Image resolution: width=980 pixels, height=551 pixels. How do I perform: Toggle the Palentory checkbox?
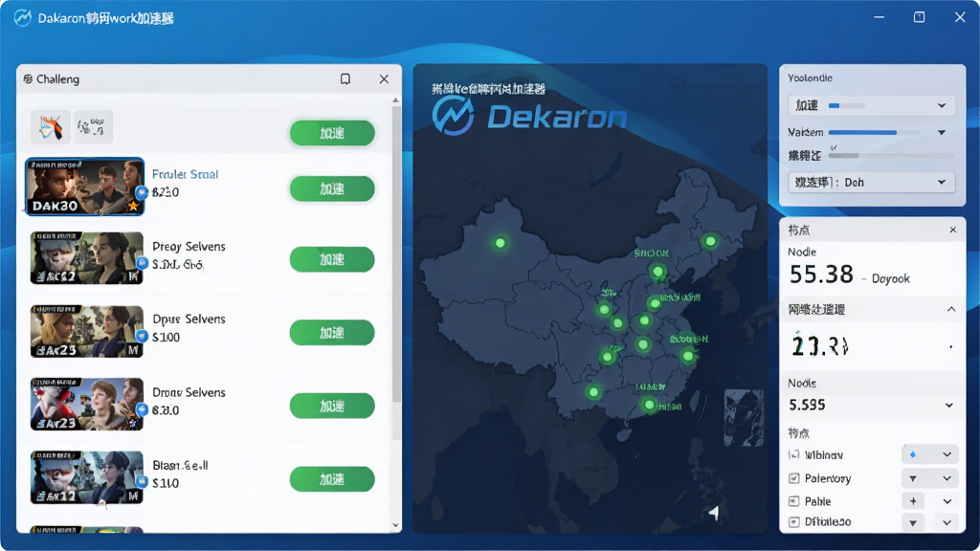793,478
